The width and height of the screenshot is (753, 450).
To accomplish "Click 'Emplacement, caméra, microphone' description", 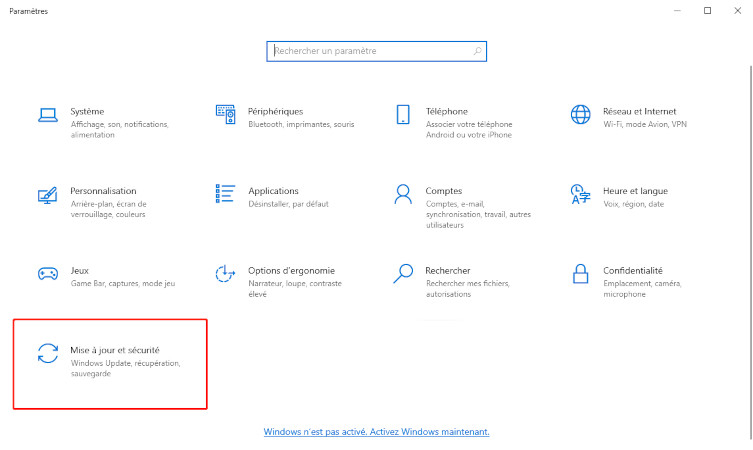I will pyautogui.click(x=642, y=289).
